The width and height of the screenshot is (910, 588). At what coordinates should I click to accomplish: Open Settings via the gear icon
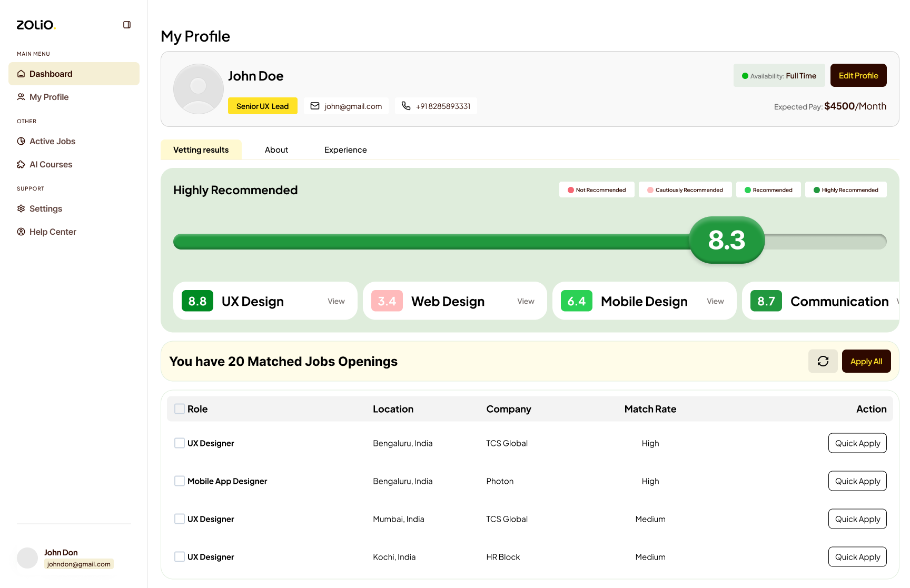(21, 208)
